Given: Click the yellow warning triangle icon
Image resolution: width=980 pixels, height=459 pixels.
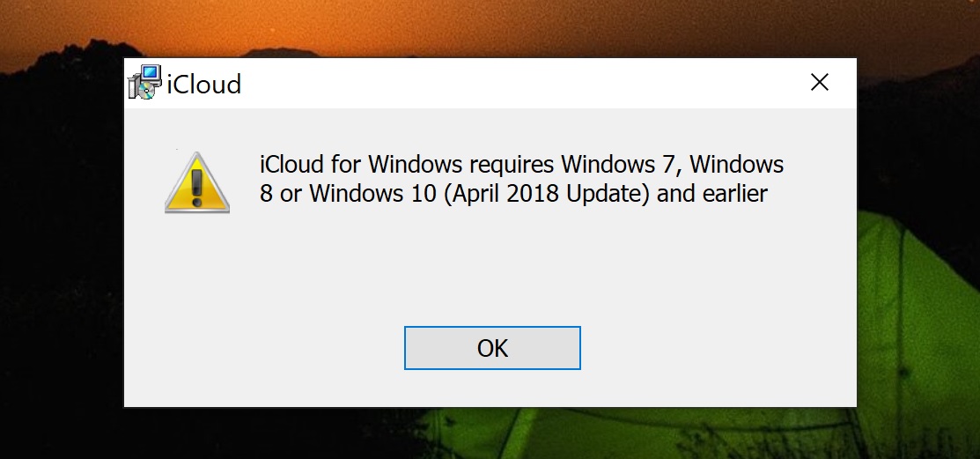Looking at the screenshot, I should 197,183.
